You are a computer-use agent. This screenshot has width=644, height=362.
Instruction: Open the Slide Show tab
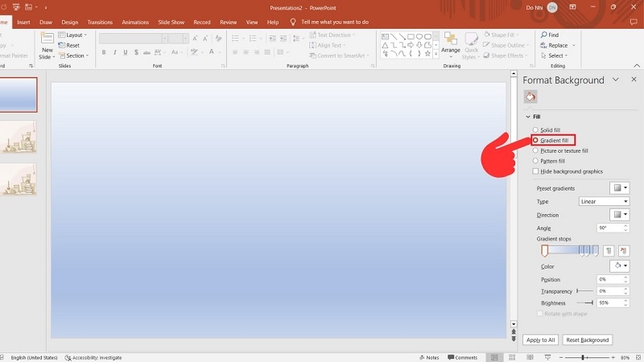(x=171, y=23)
